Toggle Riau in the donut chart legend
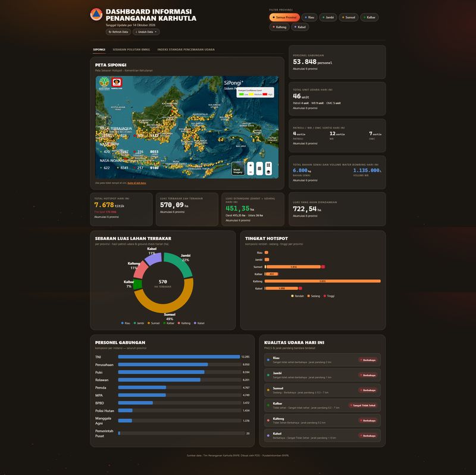This screenshot has width=476, height=475. (126, 323)
